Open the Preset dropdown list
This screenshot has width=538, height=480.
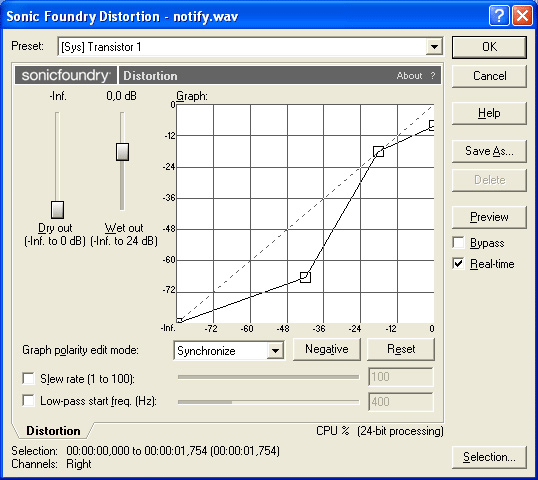tap(434, 47)
